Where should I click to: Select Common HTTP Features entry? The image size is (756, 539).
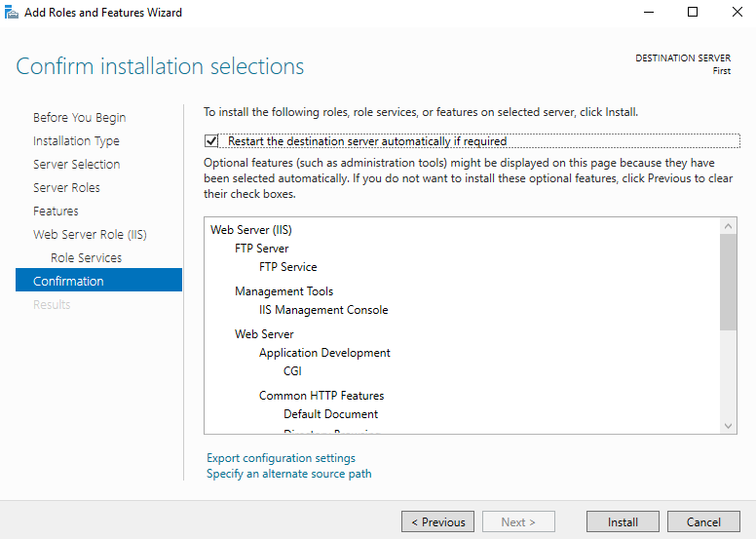(x=321, y=396)
